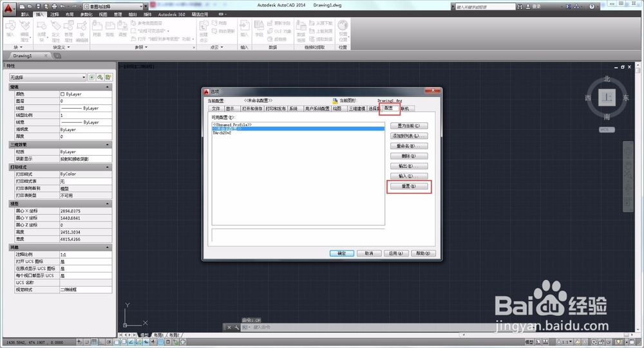644x348 pixels.
Task: Click the 输出 export button in Options dialog
Action: pos(409,166)
